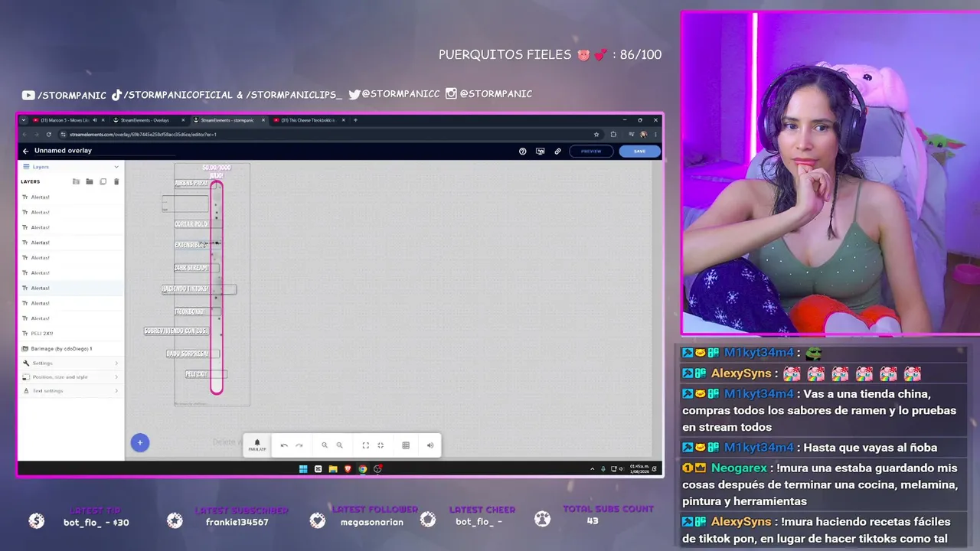Select the BarImage (by cdoDiego) 1 layer
The image size is (980, 551).
(x=70, y=348)
